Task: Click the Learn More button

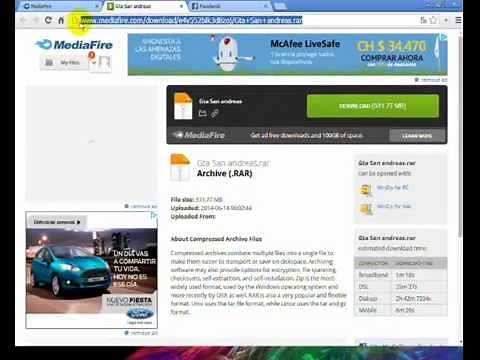Action: [417, 136]
